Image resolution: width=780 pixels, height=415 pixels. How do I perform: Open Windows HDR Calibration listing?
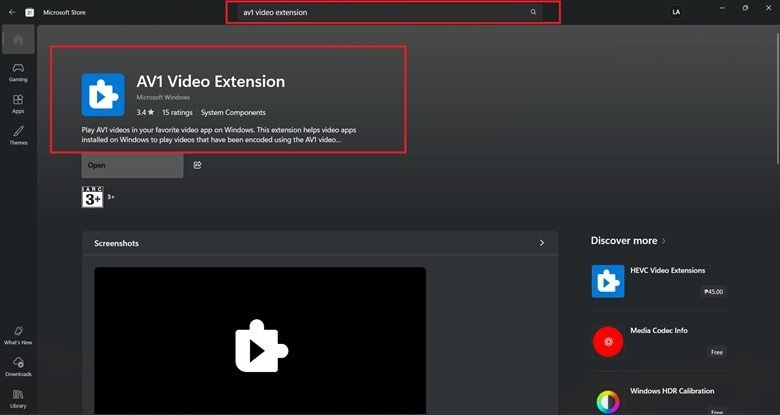pyautogui.click(x=672, y=391)
